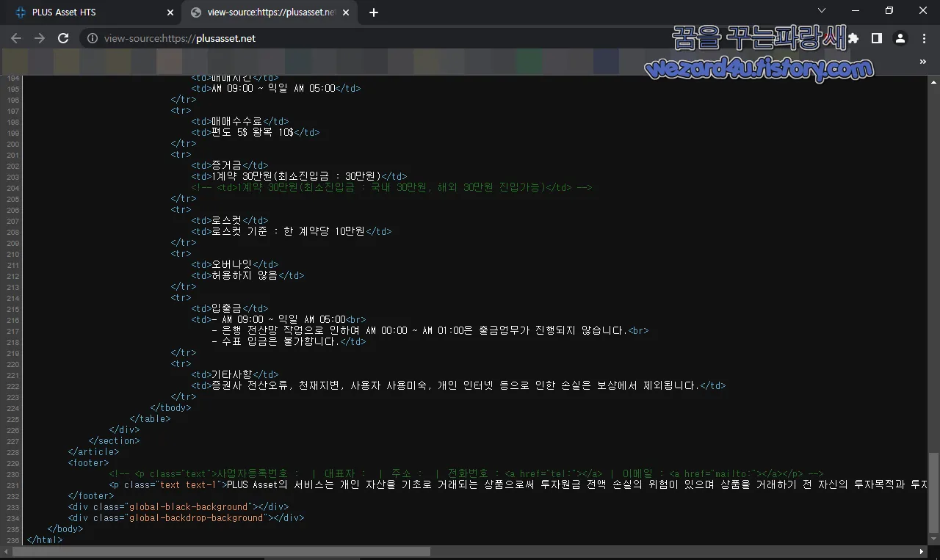Click the forward navigation arrow

39,38
